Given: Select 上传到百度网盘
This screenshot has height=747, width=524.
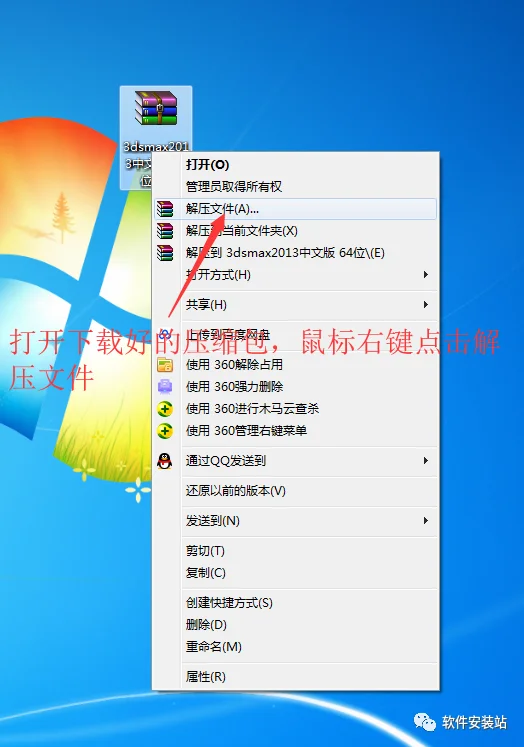Looking at the screenshot, I should click(295, 334).
